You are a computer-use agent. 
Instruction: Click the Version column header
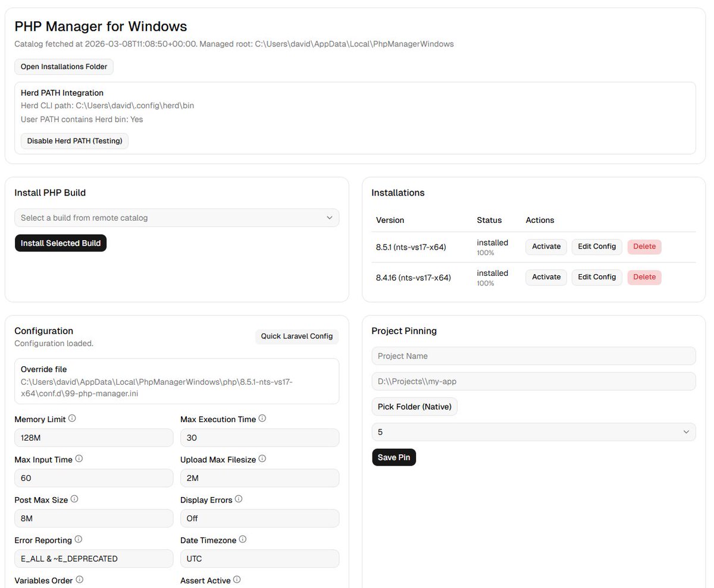click(390, 220)
